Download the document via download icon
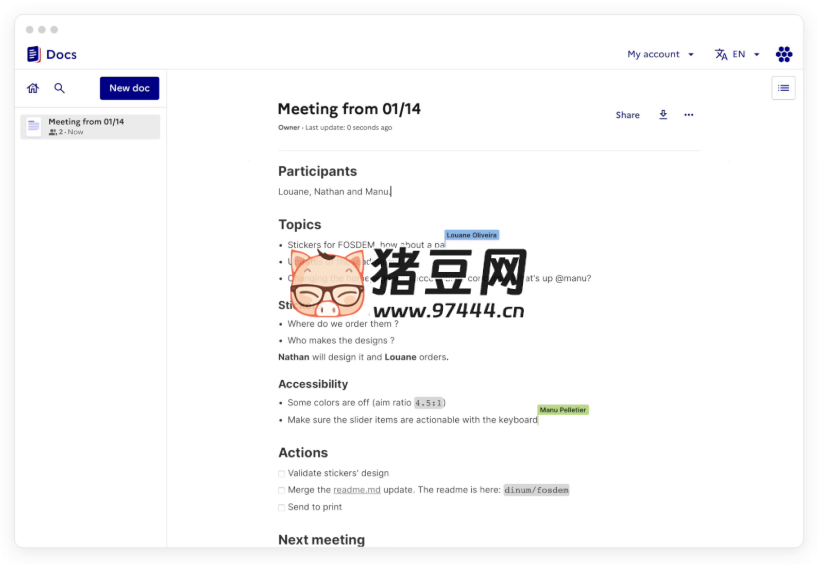The image size is (818, 564). [663, 115]
